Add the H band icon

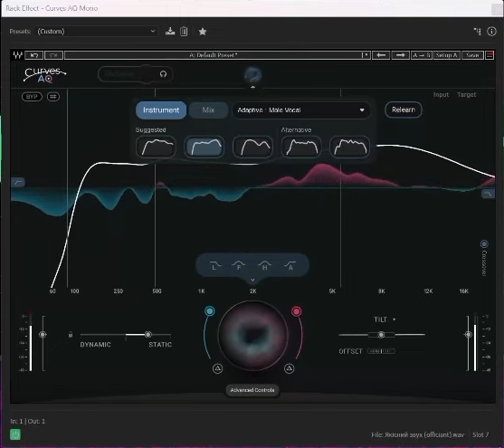(264, 266)
